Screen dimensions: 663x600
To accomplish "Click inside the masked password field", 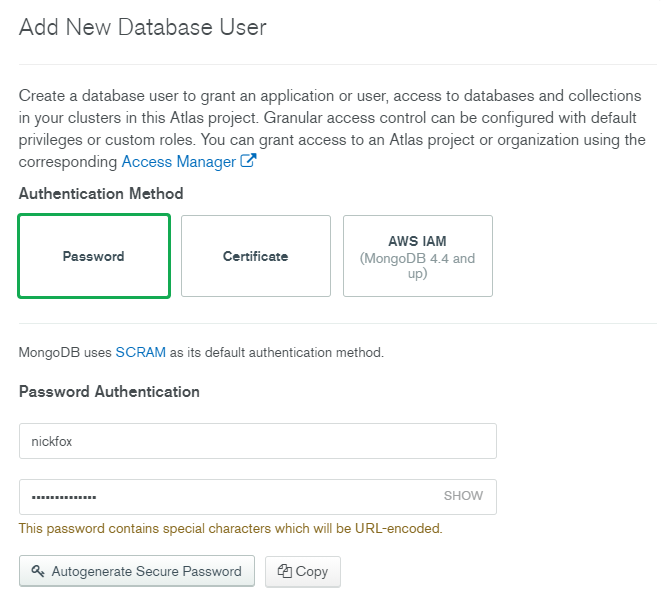I will (x=258, y=497).
